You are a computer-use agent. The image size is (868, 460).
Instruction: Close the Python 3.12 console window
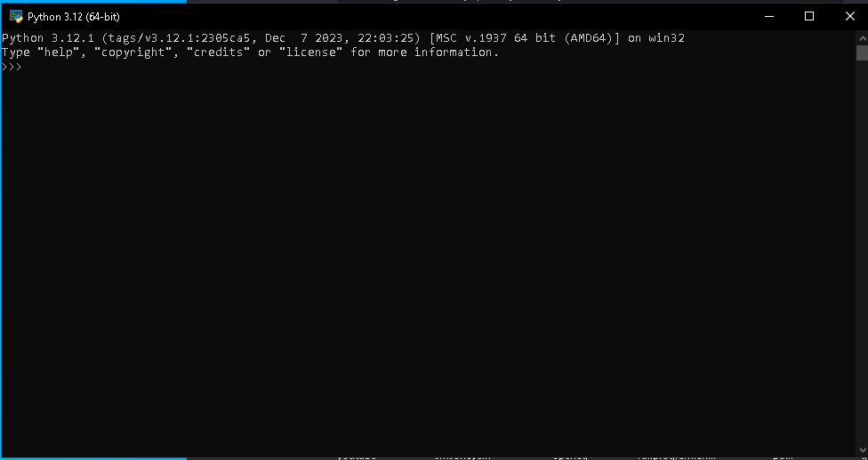[849, 17]
